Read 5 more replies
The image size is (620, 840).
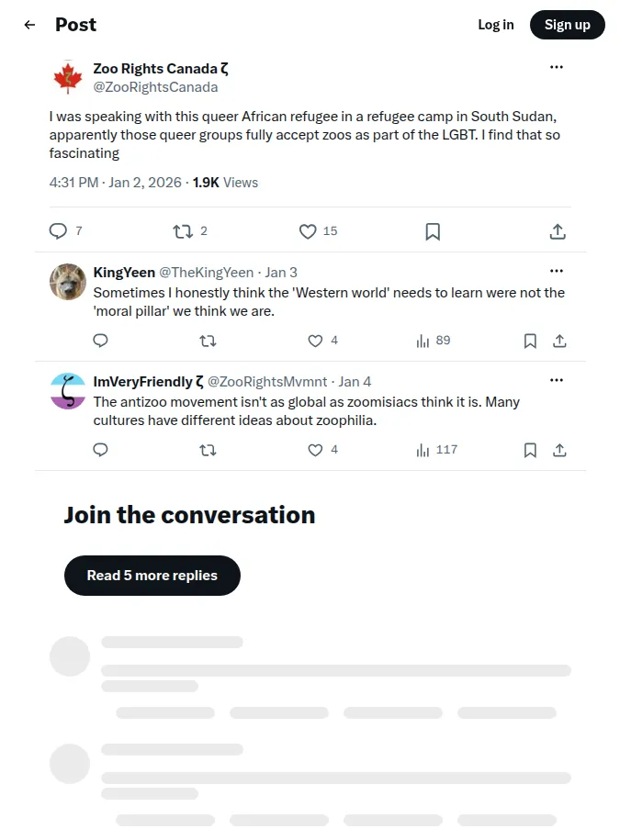[x=152, y=576]
